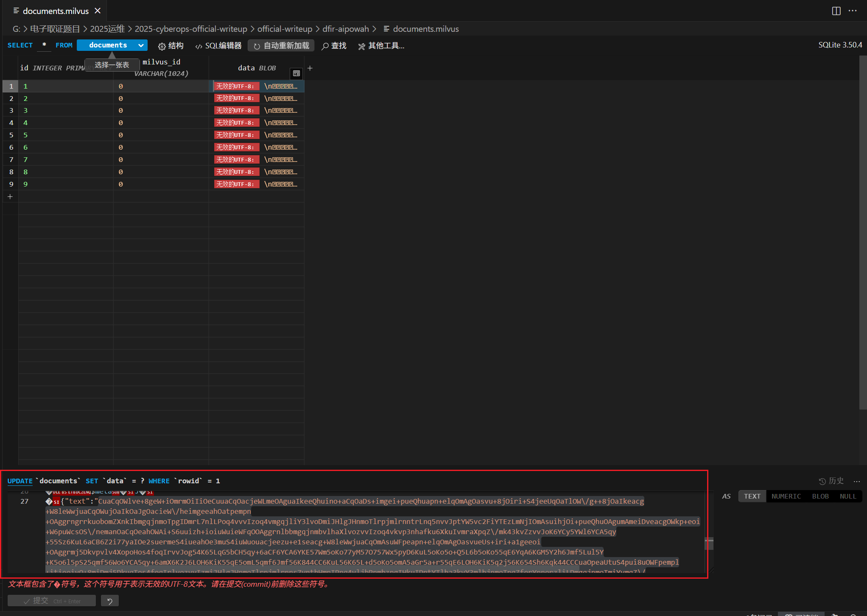Viewport: 867px width, 616px height.
Task: Click the undo revert button
Action: pos(110,601)
